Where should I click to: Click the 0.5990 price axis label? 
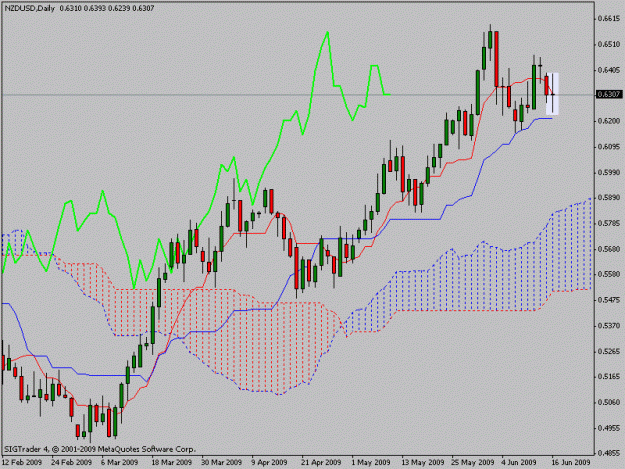click(610, 173)
